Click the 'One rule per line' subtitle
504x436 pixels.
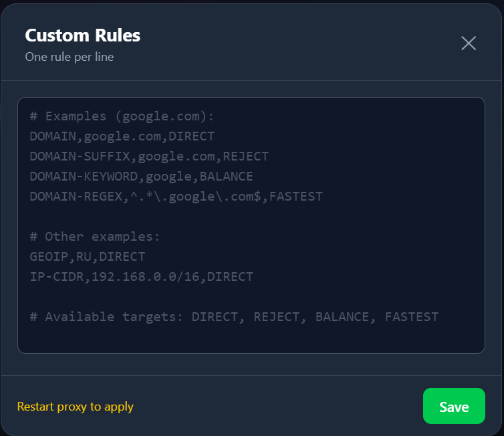[x=69, y=57]
